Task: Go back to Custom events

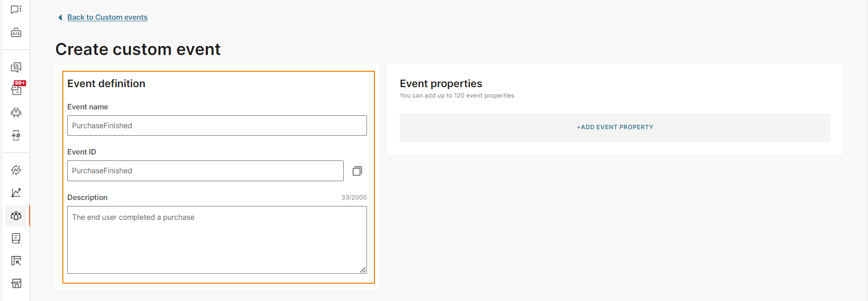Action: [x=107, y=17]
